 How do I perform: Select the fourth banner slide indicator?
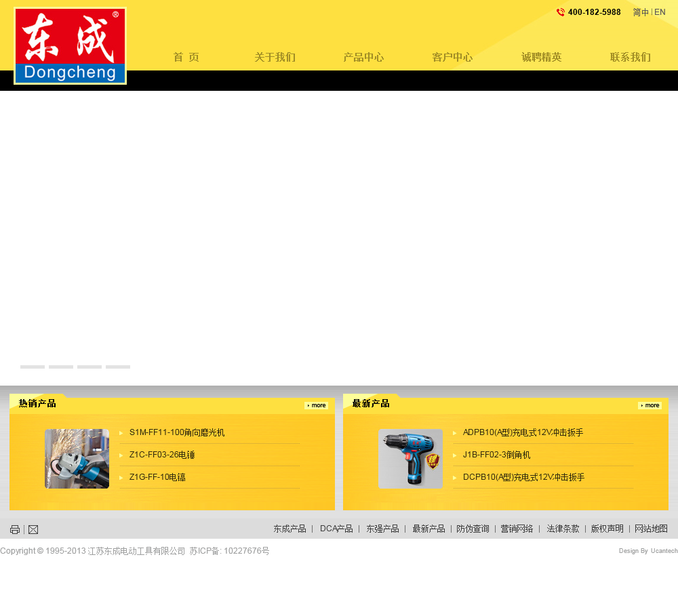tap(118, 367)
